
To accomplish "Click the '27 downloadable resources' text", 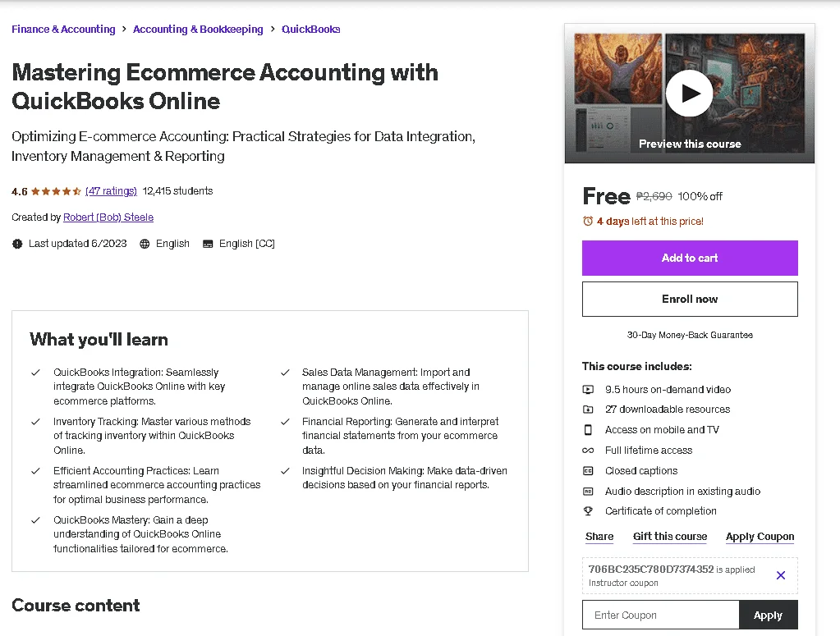I will point(668,410).
